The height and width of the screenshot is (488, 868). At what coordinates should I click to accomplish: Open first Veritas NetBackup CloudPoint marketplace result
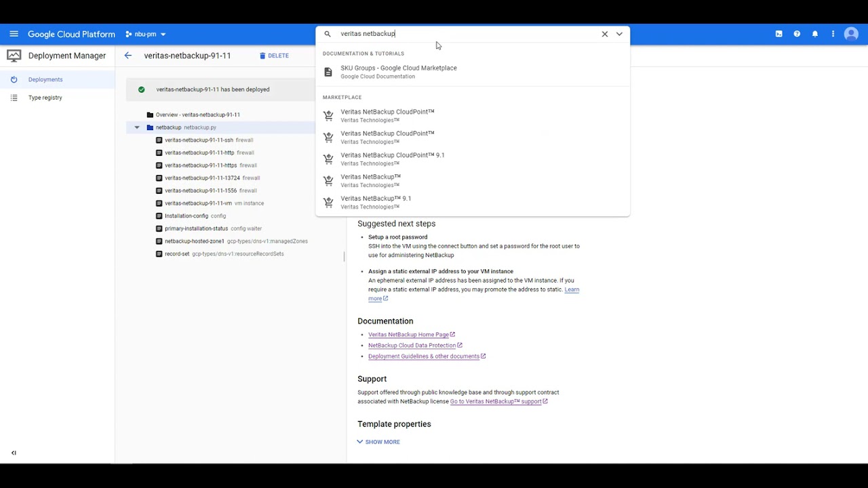(473, 115)
